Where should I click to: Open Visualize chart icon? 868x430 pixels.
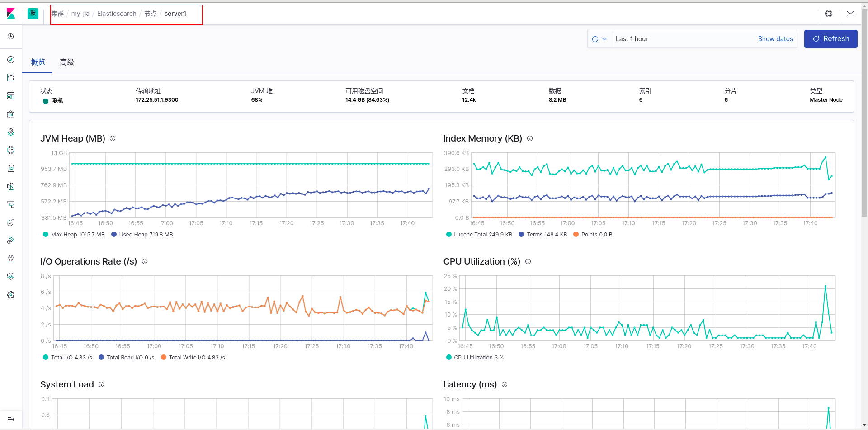click(11, 78)
